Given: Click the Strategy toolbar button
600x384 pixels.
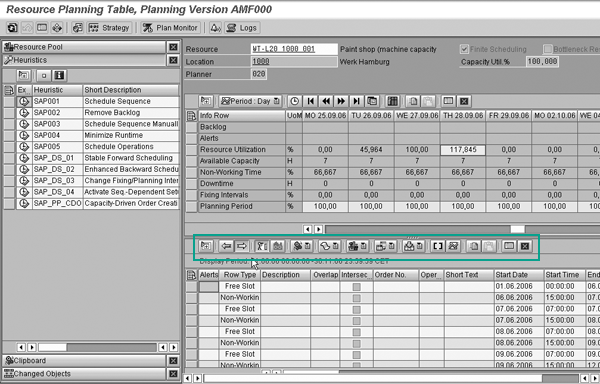Looking at the screenshot, I should click(x=109, y=28).
